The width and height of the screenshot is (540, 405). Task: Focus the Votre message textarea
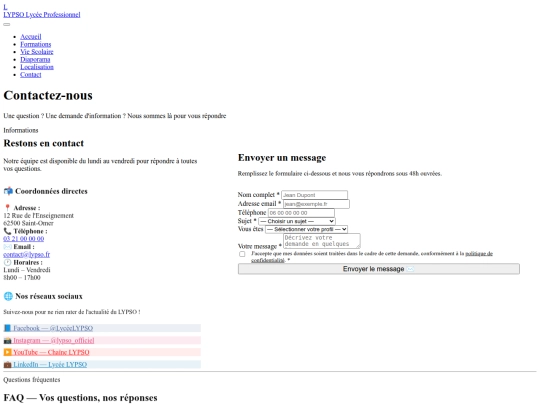click(322, 241)
